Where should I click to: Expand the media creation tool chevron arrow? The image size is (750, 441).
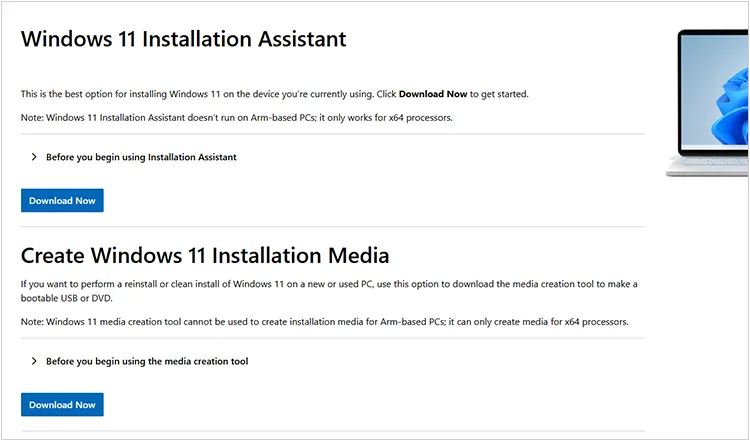pyautogui.click(x=34, y=361)
